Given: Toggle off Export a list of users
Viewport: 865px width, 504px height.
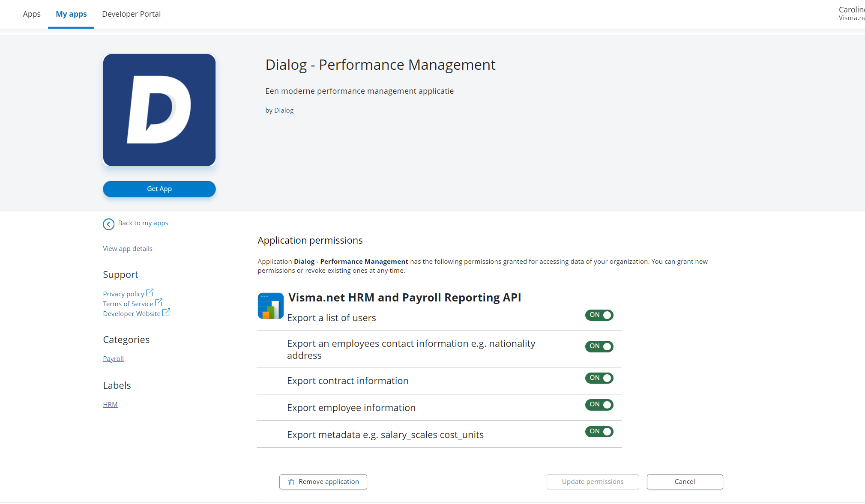Looking at the screenshot, I should [599, 315].
